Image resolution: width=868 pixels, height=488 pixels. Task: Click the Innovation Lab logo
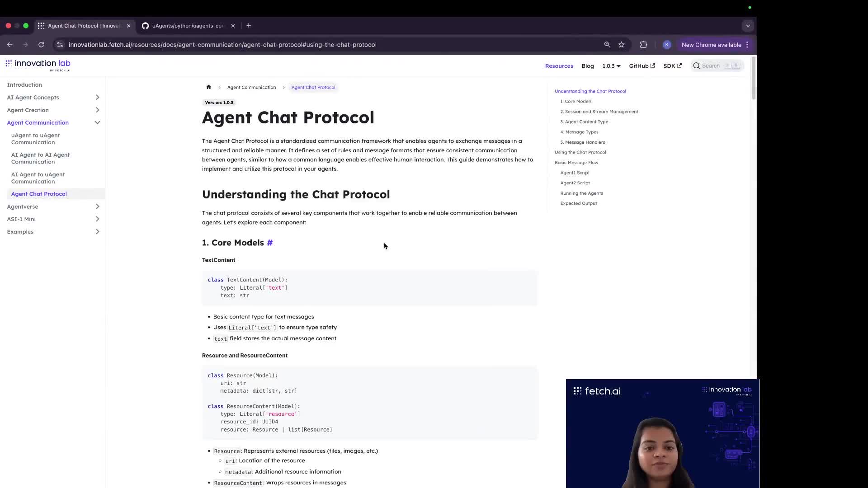pyautogui.click(x=38, y=65)
